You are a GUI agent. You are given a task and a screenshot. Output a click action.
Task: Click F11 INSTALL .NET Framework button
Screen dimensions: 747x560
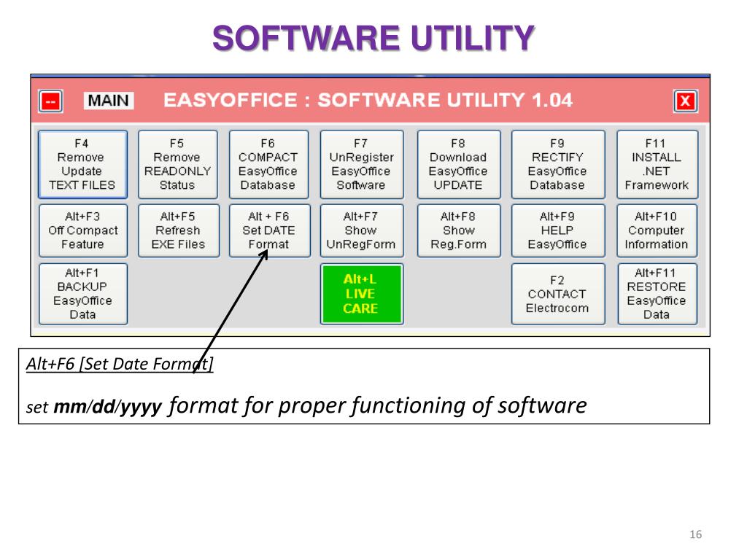[657, 165]
